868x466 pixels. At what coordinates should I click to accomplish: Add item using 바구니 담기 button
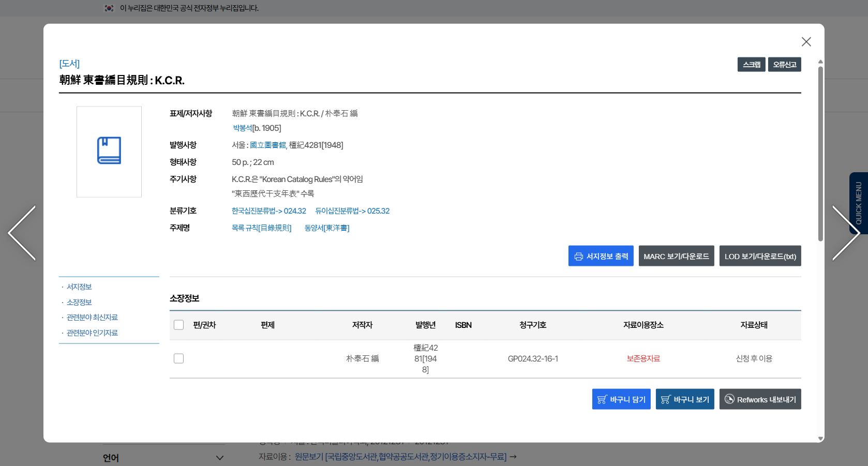pyautogui.click(x=621, y=399)
